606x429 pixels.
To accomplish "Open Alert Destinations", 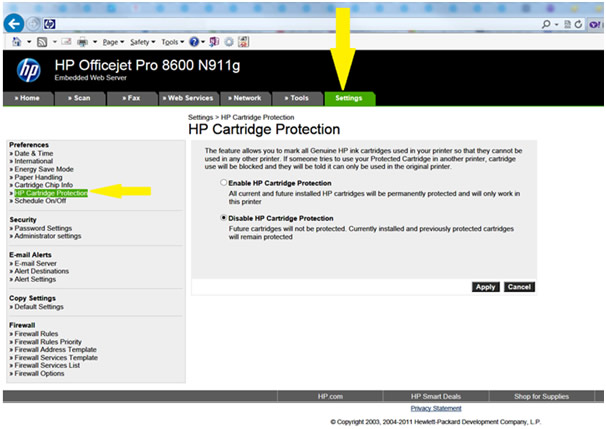I will pyautogui.click(x=41, y=271).
